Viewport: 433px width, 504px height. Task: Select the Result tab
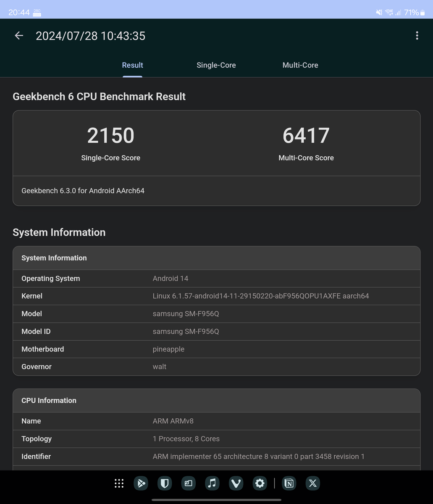tap(132, 65)
